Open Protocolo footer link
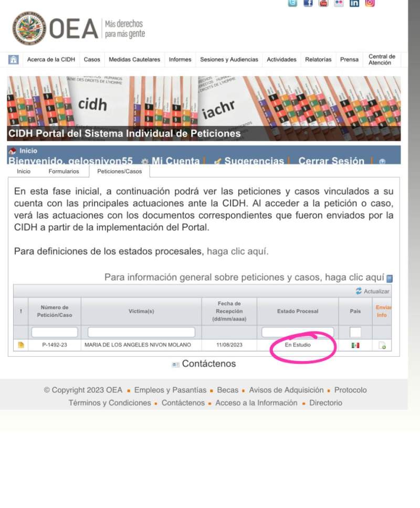Screen dimensions: 420x508 (x=350, y=390)
